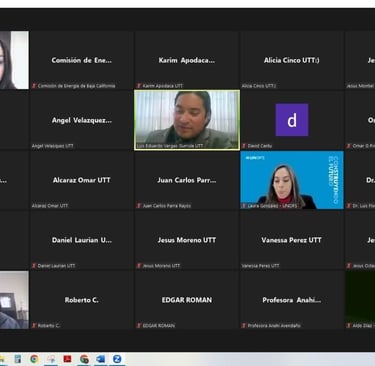Viewport: 375px width, 366px height.
Task: Select the Daniel Laurian U... participant tile
Action: pos(82,240)
